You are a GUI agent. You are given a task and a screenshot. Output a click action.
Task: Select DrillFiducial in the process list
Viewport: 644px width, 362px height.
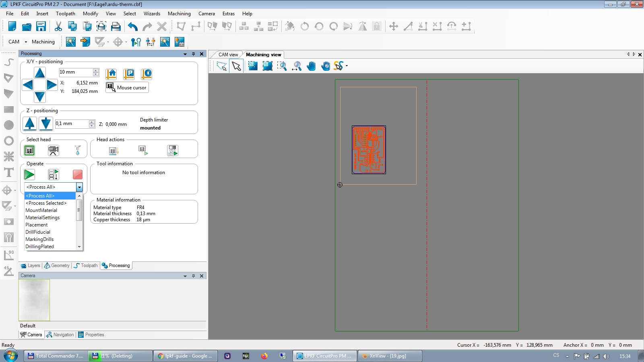click(38, 232)
